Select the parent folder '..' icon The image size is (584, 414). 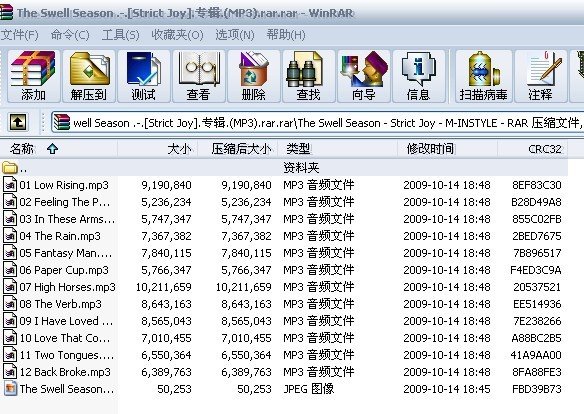(10, 168)
